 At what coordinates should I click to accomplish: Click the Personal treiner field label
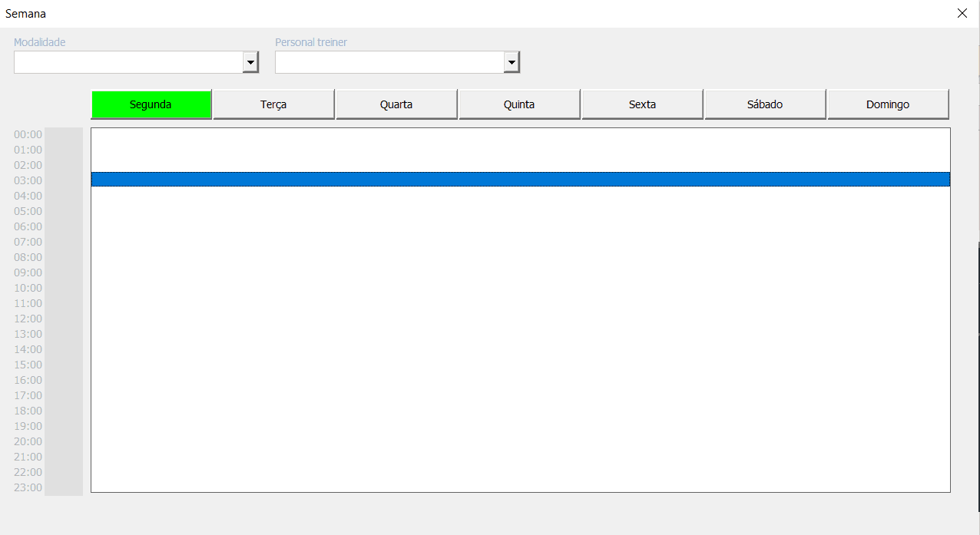311,42
